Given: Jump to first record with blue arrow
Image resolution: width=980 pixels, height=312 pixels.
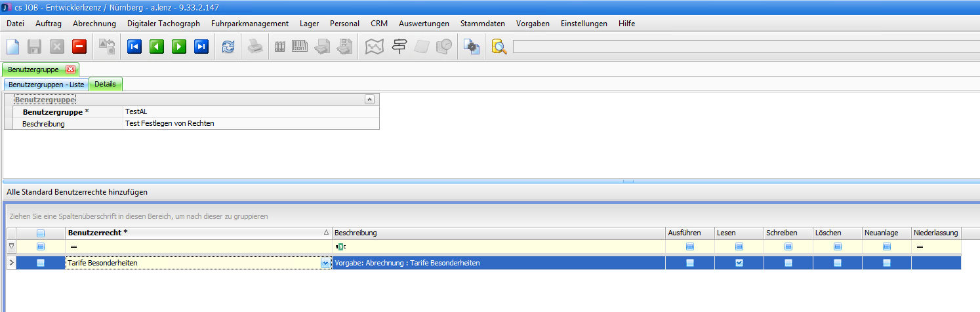Looking at the screenshot, I should tap(134, 47).
